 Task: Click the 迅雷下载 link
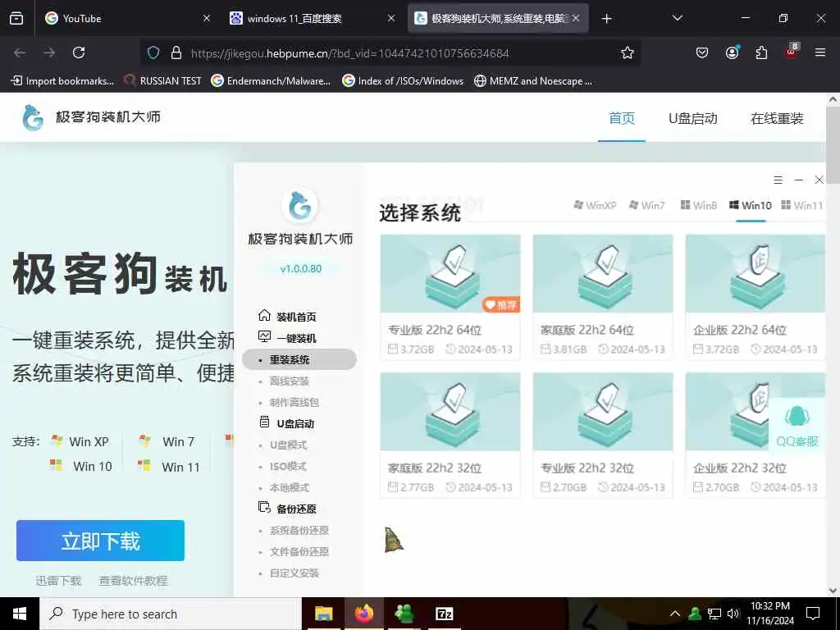pos(58,581)
